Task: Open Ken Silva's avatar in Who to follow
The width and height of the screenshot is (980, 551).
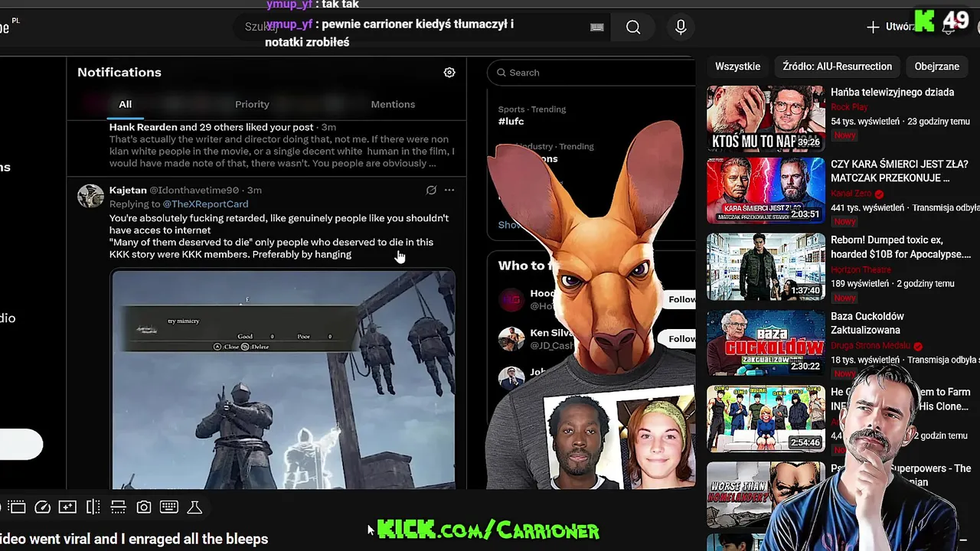Action: 511,338
